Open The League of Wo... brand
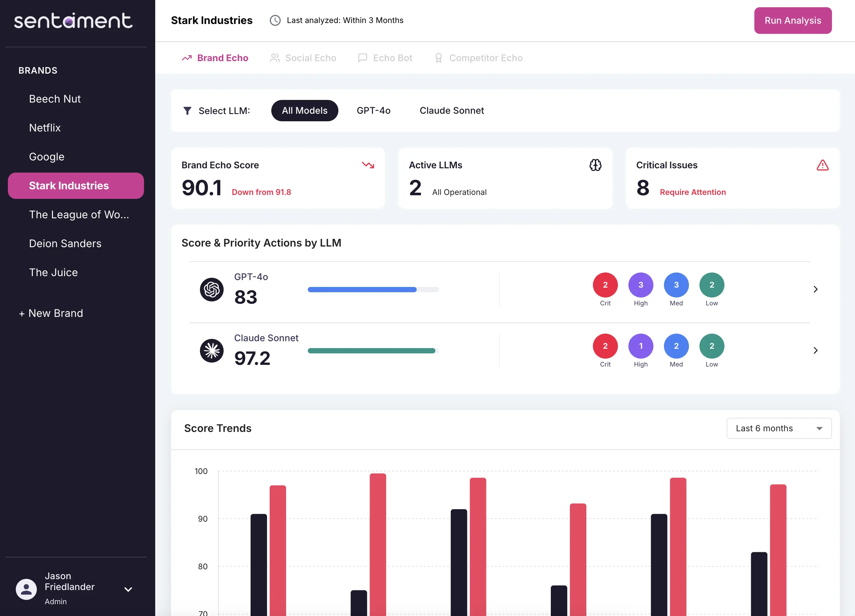Image resolution: width=855 pixels, height=616 pixels. click(76, 215)
